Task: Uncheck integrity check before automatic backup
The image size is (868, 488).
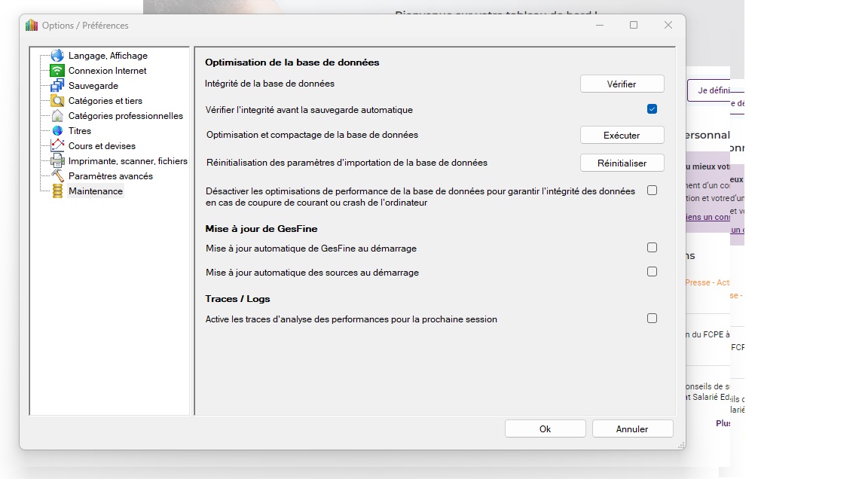Action: pos(652,109)
